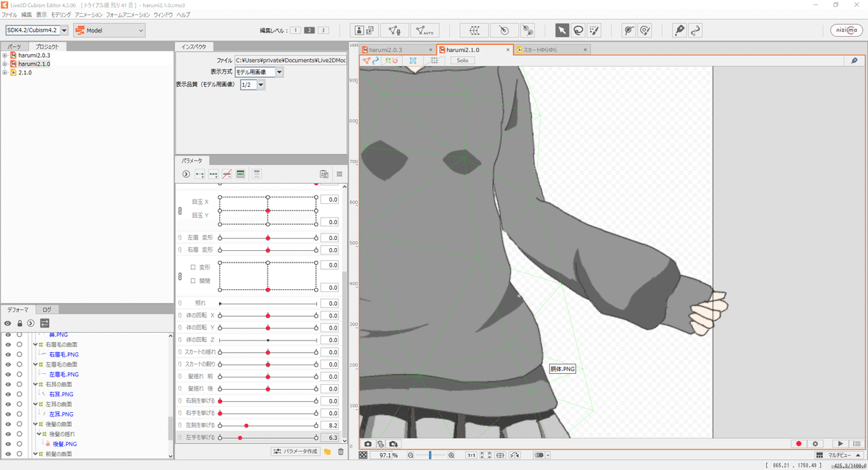
Task: Select the art path curve tool
Action: [695, 30]
